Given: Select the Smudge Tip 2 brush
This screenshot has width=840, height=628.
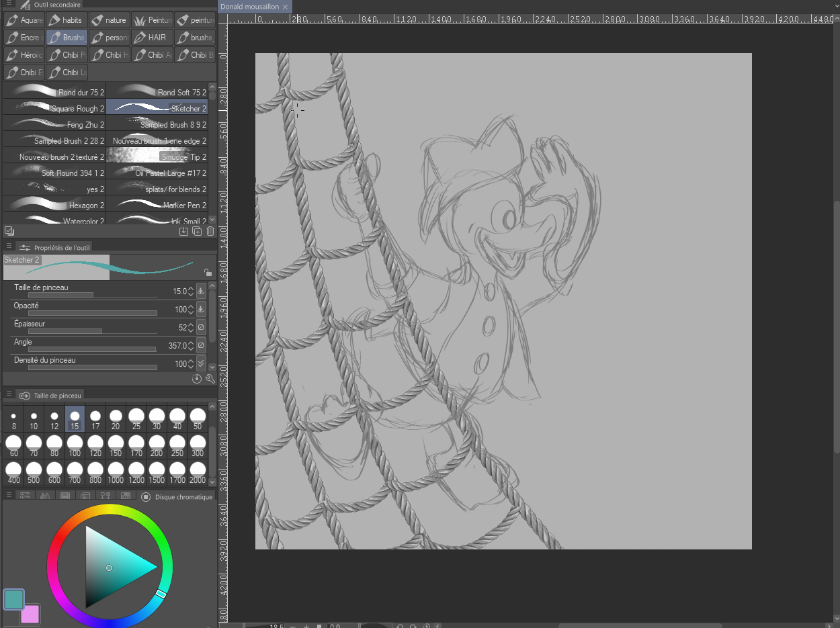Looking at the screenshot, I should pos(157,156).
